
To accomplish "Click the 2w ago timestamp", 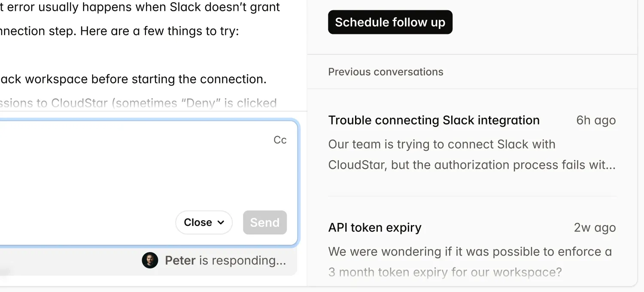I will click(x=595, y=228).
